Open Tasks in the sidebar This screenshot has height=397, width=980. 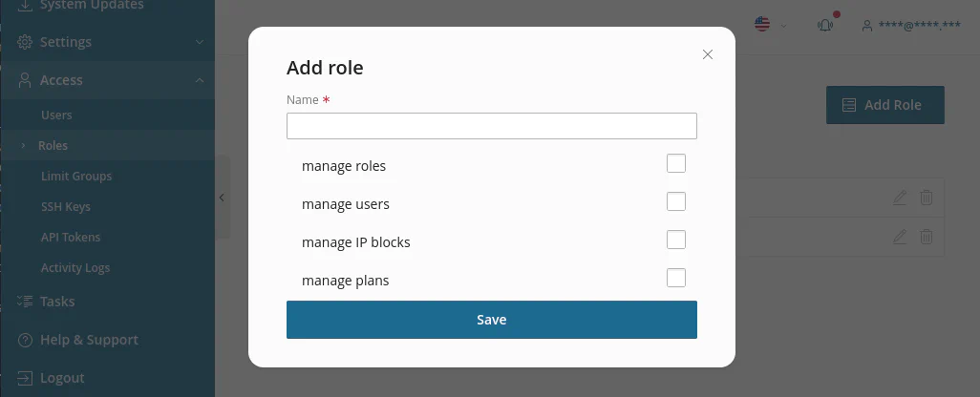[57, 302]
